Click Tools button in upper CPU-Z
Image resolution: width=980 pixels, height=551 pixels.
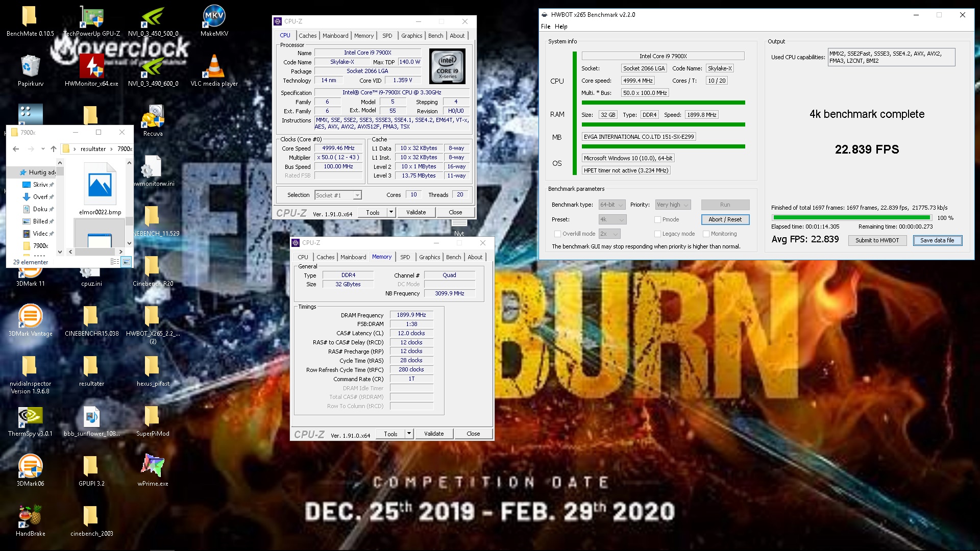tap(373, 212)
